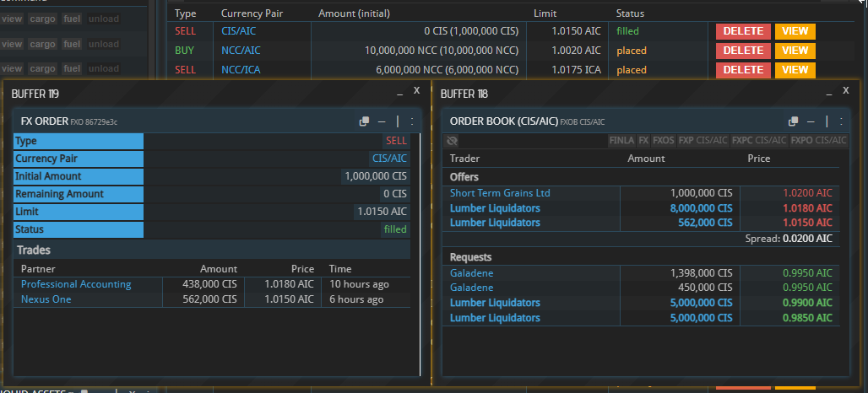The image size is (868, 393).
Task: Click the split icon in Order Book header
Action: (x=827, y=121)
